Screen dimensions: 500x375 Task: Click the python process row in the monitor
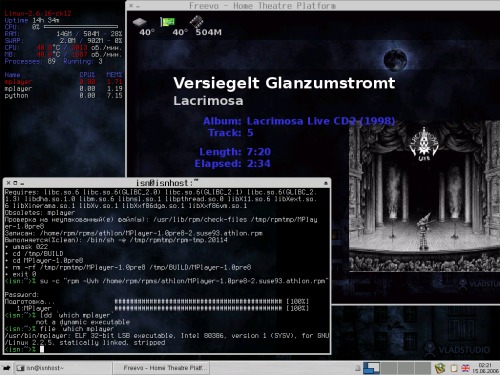coord(63,96)
